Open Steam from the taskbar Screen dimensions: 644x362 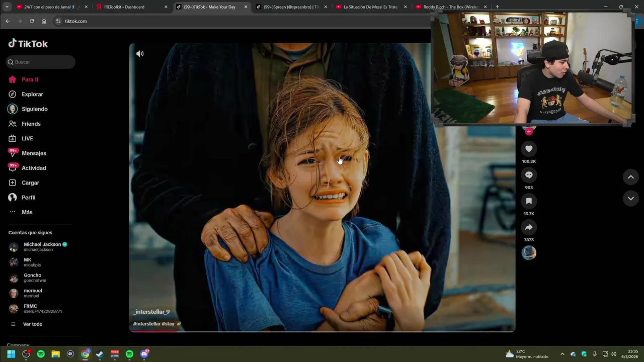[x=100, y=354]
